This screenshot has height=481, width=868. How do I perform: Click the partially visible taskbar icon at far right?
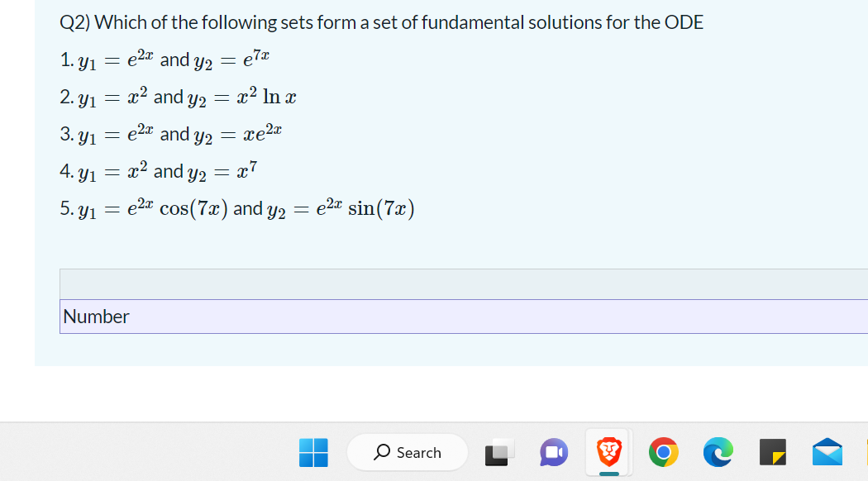coord(863,452)
